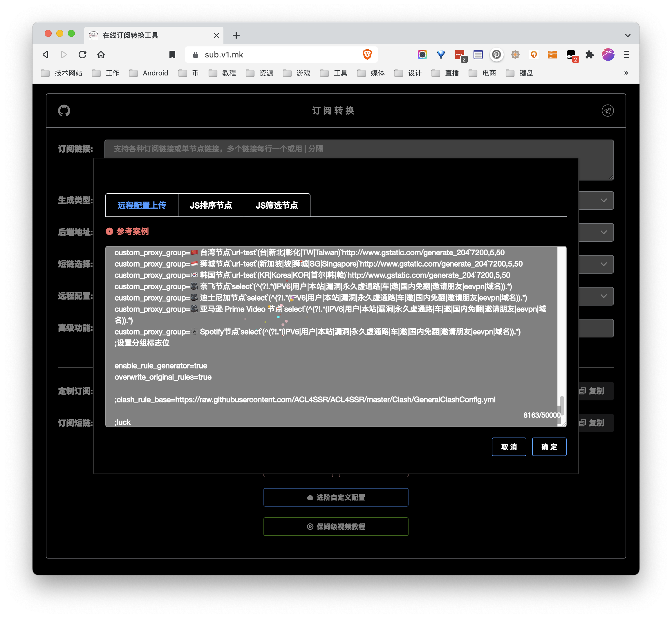Screen dimensions: 672x618
Task: Click the Brave Shields lion icon
Action: tap(367, 55)
